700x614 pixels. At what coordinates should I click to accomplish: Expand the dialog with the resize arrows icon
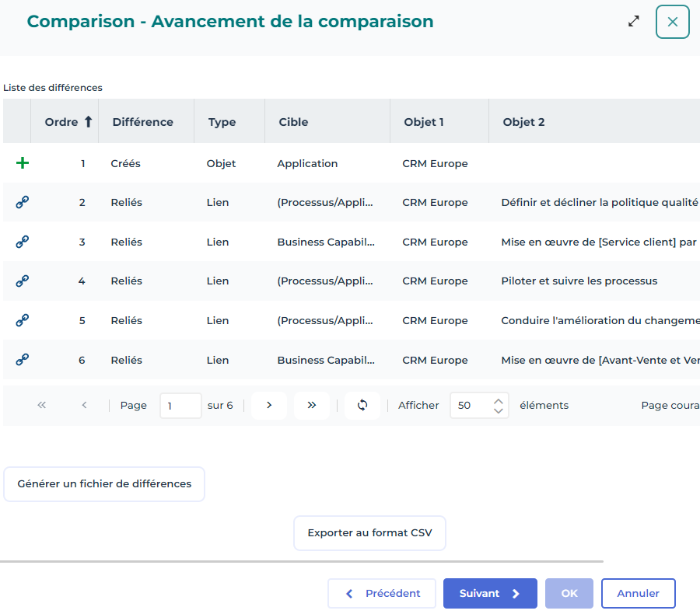(x=634, y=22)
